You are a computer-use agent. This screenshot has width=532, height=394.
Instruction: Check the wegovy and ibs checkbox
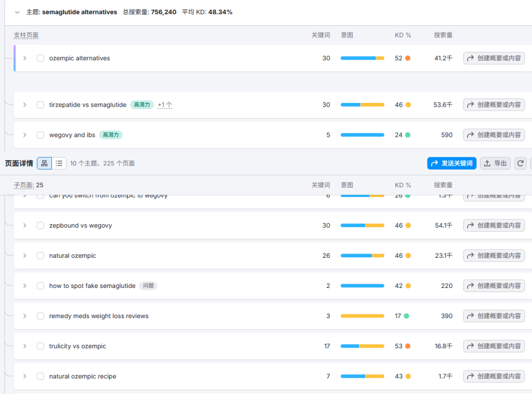tap(41, 135)
